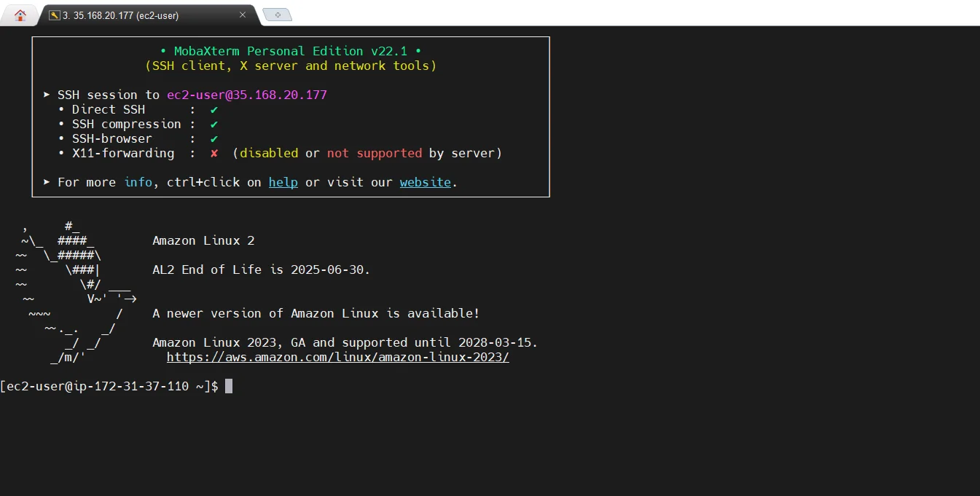Viewport: 980px width, 496px height.
Task: Open the Home tab with the house icon
Action: pos(20,15)
